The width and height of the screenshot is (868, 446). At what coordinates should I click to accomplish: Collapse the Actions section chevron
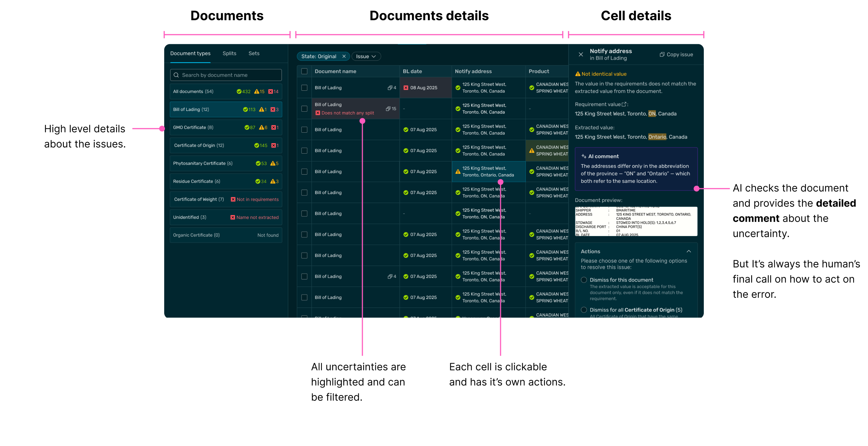click(689, 252)
